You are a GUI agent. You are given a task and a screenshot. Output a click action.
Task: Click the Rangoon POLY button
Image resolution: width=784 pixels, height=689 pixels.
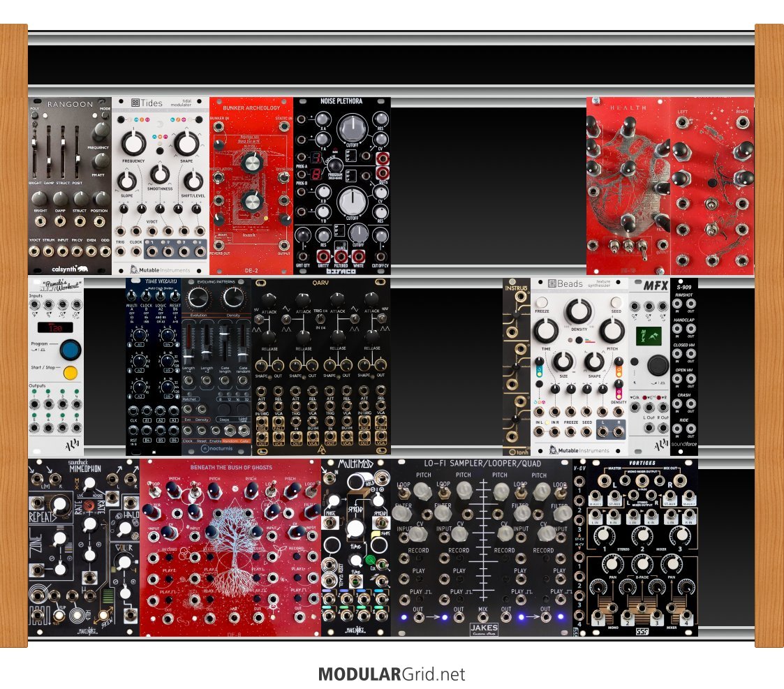[34, 115]
